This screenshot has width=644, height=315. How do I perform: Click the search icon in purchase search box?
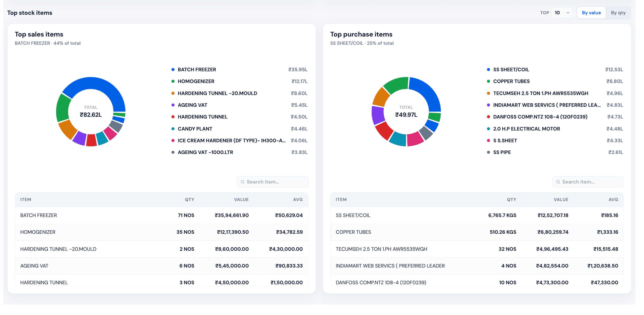(x=558, y=182)
